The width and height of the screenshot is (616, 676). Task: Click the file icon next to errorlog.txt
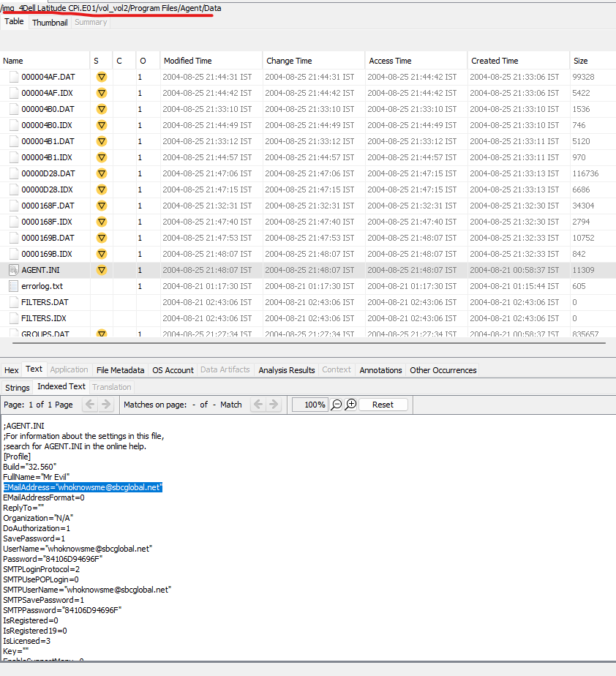[x=12, y=285]
